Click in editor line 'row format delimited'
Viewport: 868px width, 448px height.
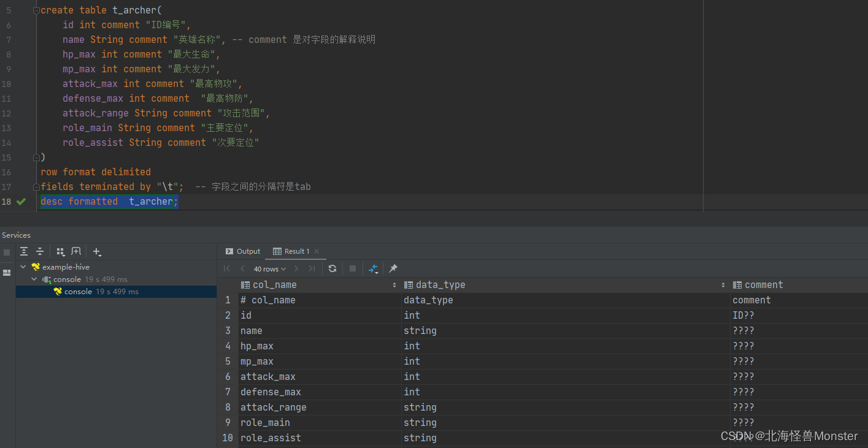pos(96,172)
